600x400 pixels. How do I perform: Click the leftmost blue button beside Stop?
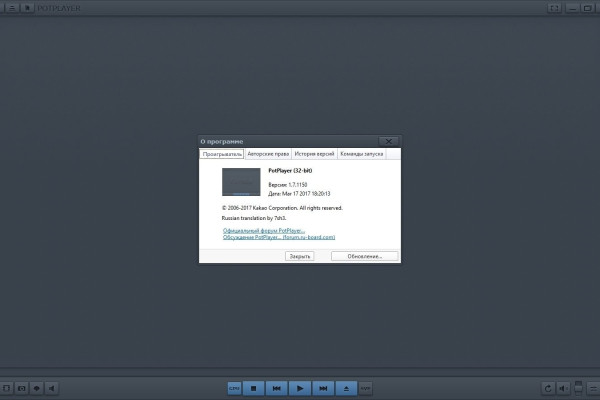[x=234, y=387]
